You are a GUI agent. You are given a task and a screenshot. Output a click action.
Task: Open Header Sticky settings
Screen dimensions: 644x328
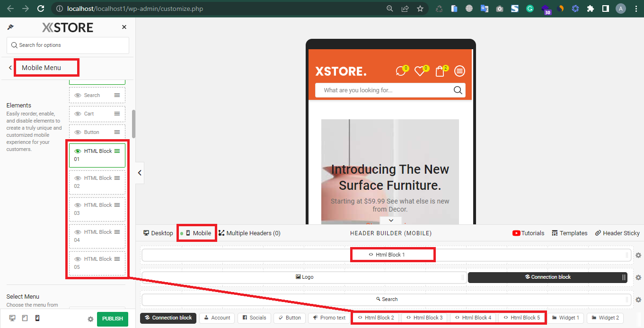click(618, 233)
